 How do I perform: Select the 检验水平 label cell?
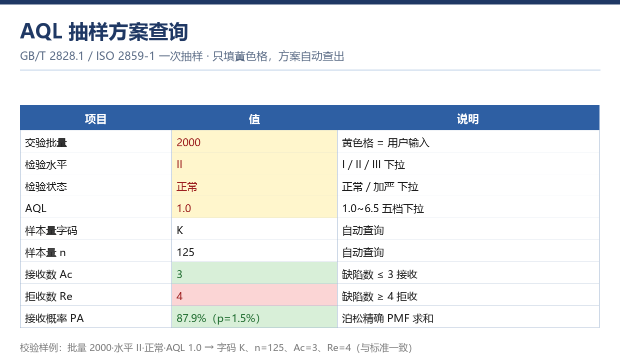tap(96, 163)
